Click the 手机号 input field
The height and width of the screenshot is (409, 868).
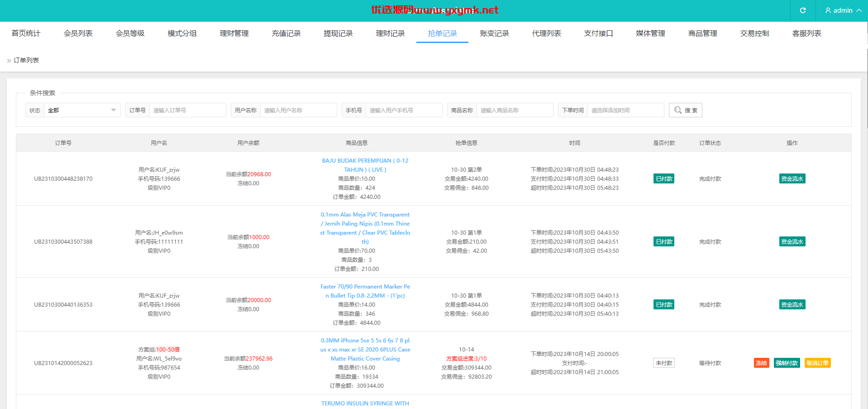[x=404, y=110]
